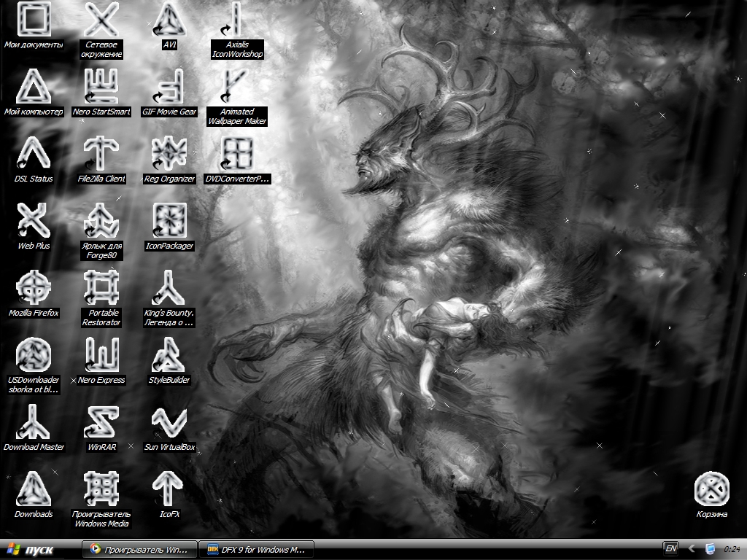This screenshot has width=747, height=560.
Task: Click the Nero Express shortcut icon
Action: tap(101, 355)
